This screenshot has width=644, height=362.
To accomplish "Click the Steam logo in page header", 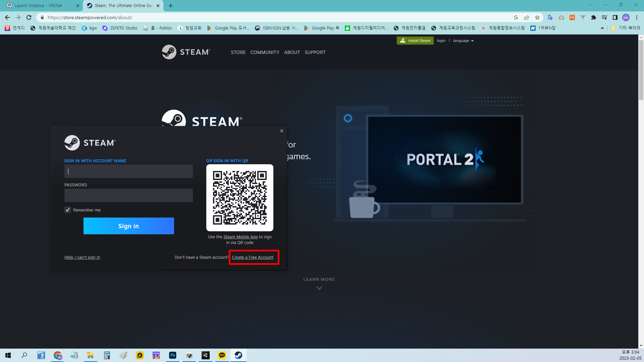I will click(186, 52).
